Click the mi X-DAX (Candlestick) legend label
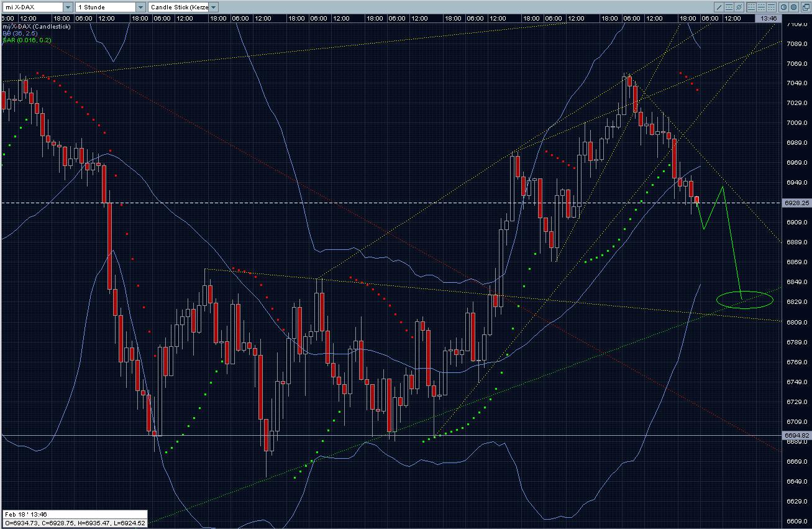Screen dimensions: 812x529 (x=37, y=26)
